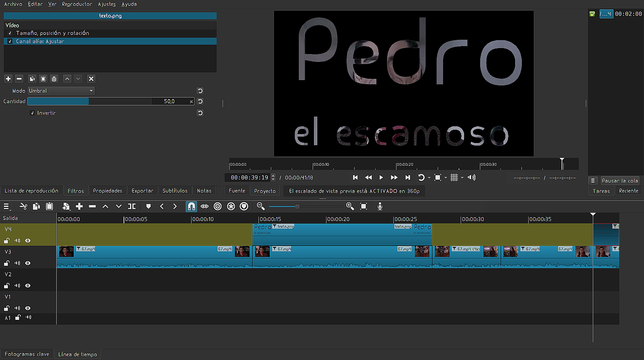
Task: Uncheck the Invertir checkbox
Action: [x=32, y=113]
